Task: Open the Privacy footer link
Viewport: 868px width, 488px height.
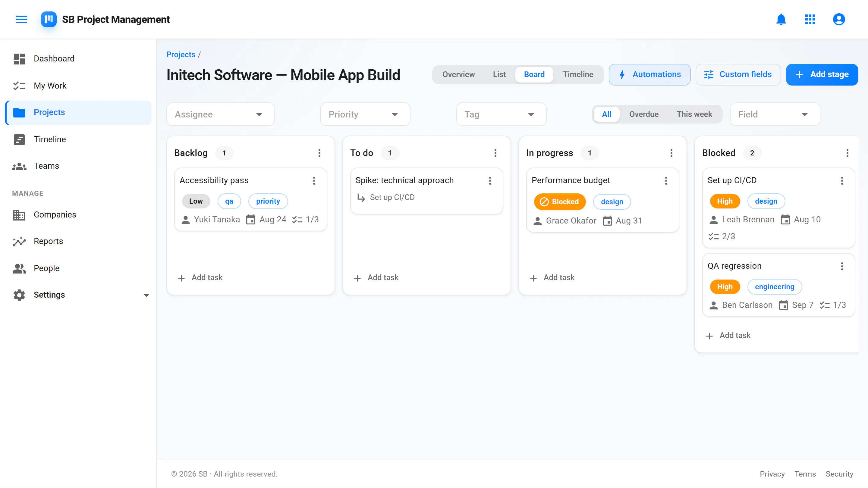Action: tap(772, 474)
